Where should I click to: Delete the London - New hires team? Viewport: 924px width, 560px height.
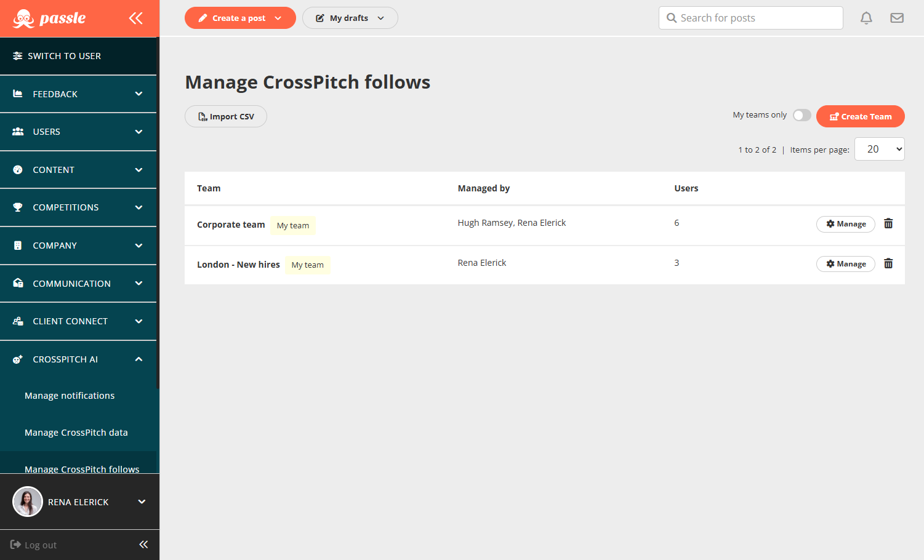click(888, 263)
